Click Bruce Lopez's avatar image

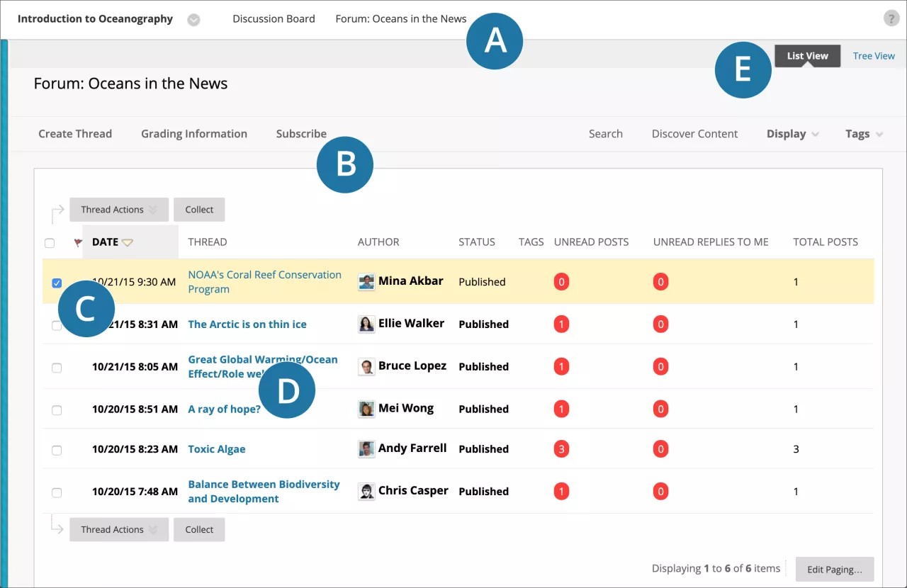pyautogui.click(x=366, y=367)
